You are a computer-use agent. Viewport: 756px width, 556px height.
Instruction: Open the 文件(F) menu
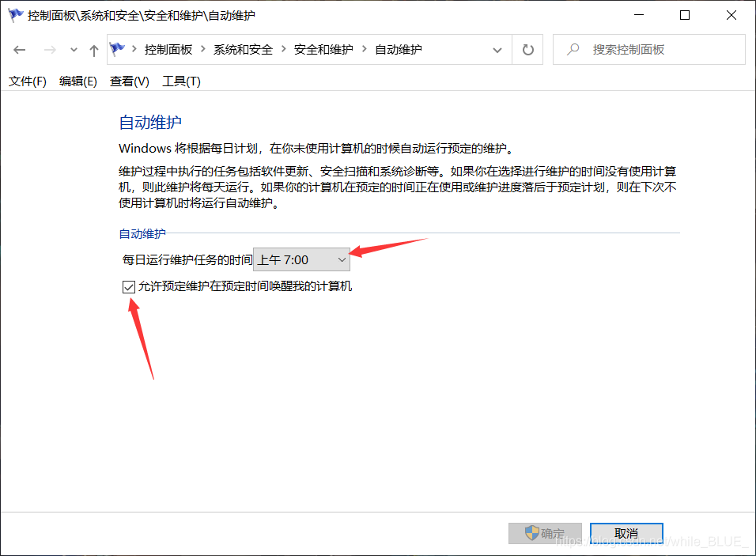point(28,81)
